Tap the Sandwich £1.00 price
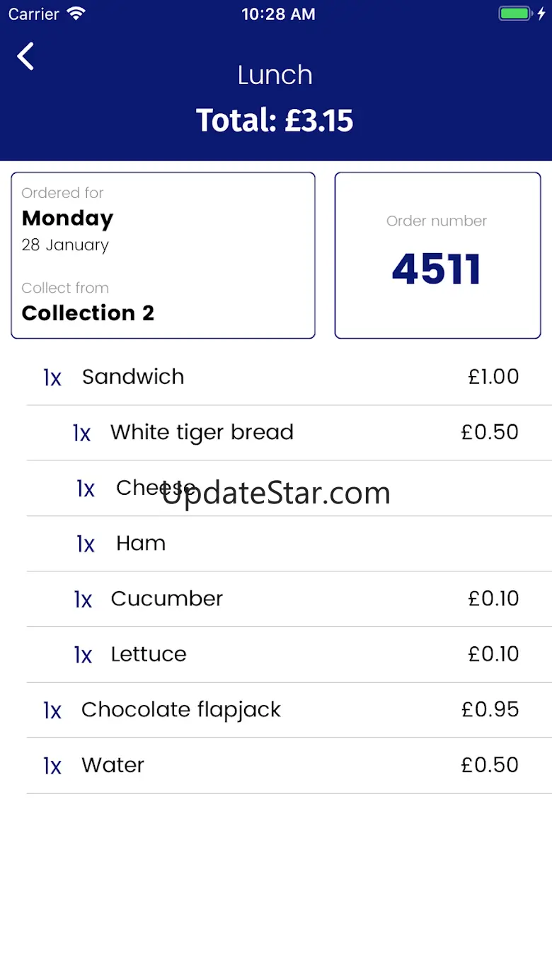 pos(493,377)
